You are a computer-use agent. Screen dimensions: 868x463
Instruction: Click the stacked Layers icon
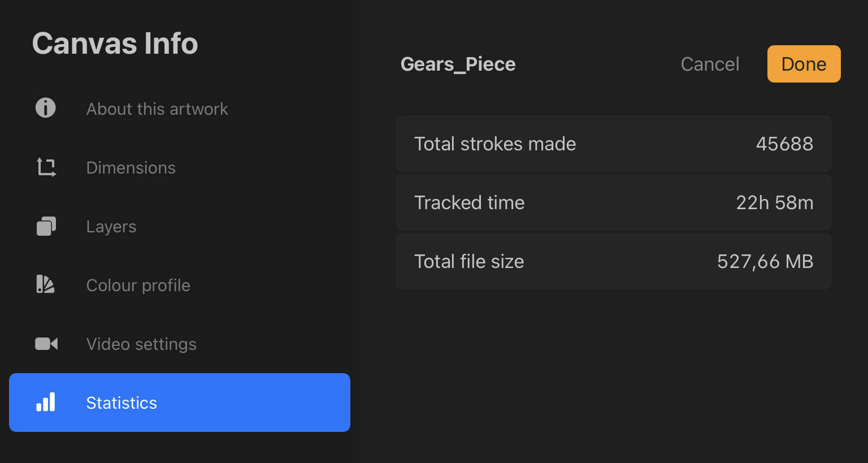click(x=46, y=226)
